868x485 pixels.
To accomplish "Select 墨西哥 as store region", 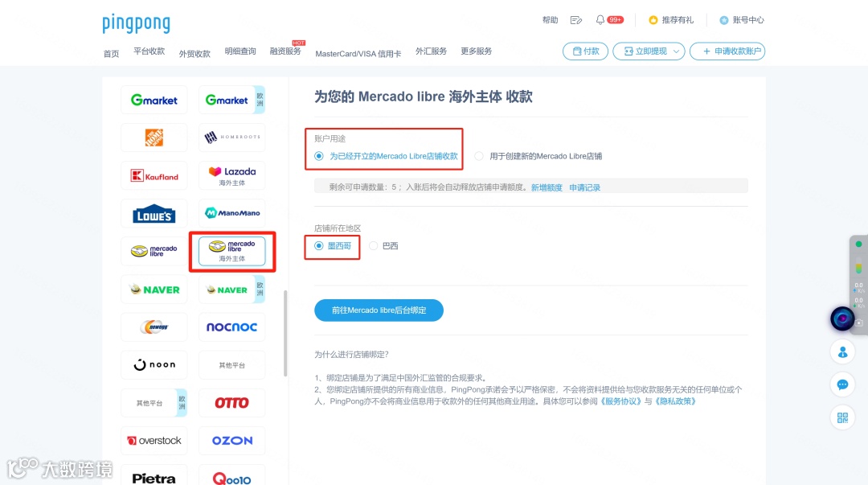I will [319, 246].
